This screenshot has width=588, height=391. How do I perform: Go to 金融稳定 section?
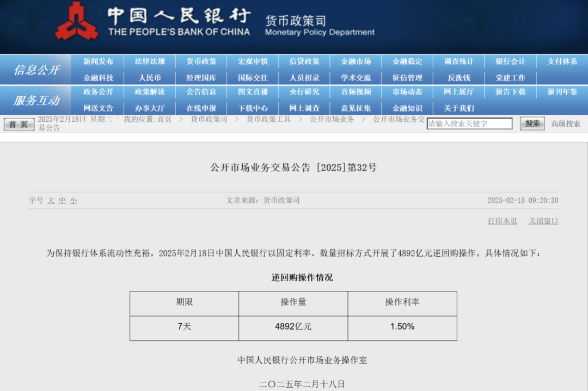click(407, 61)
